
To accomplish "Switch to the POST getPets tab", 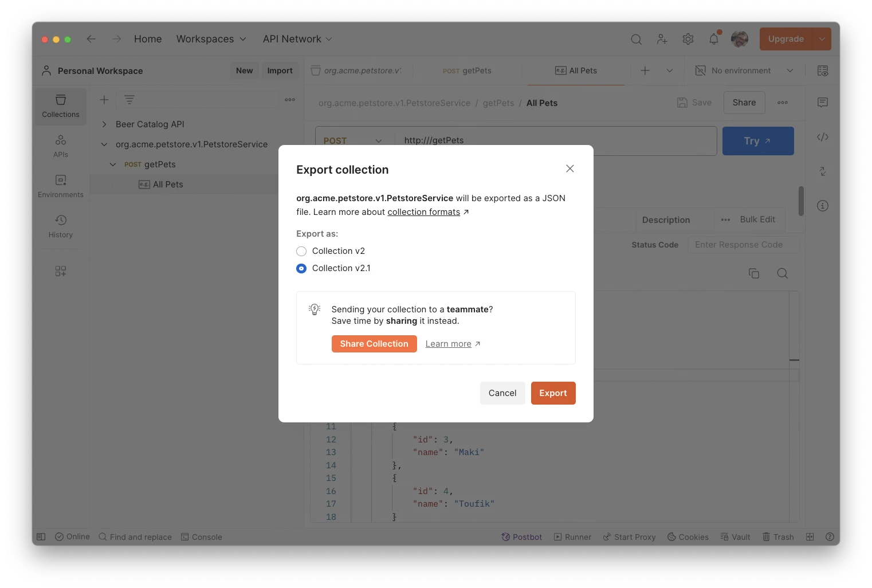I will (467, 70).
